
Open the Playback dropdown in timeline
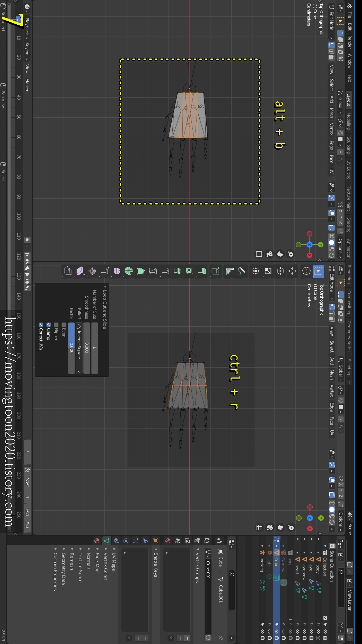tap(27, 28)
